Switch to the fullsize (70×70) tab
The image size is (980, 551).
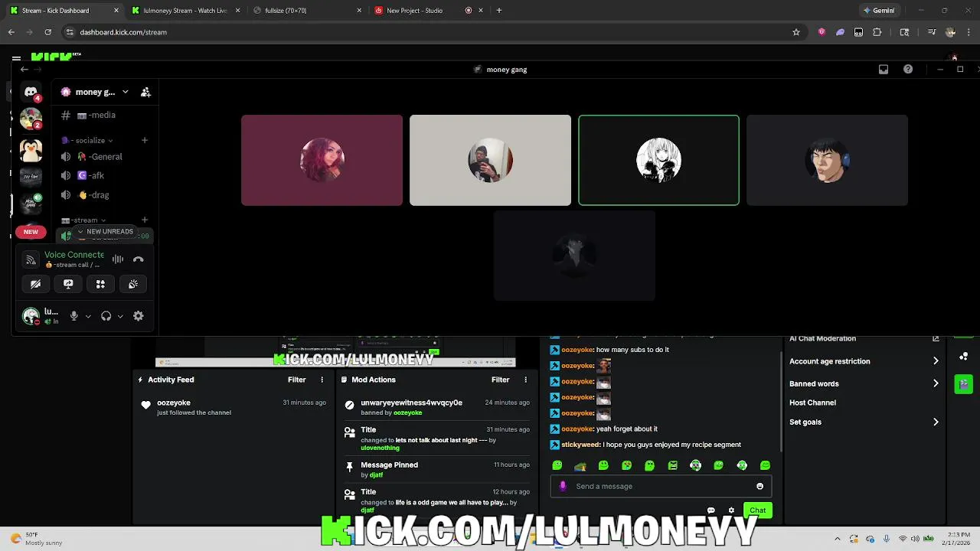306,11
